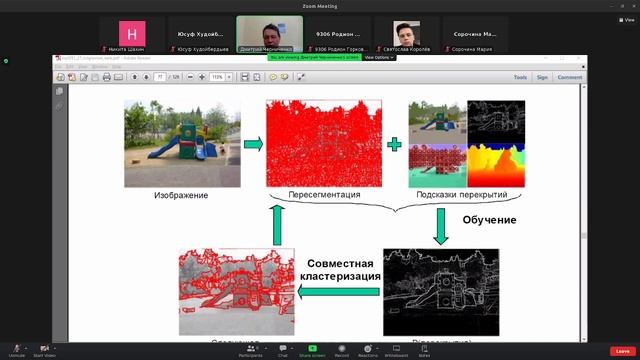Screen dimensions: 640x360
Task: Click the zoom percentage field
Action: [x=217, y=77]
